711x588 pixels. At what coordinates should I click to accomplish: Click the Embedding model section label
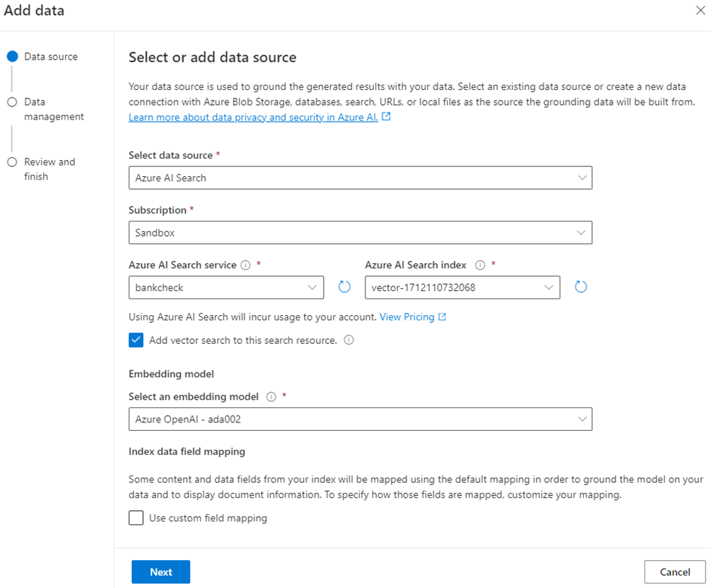pyautogui.click(x=172, y=373)
